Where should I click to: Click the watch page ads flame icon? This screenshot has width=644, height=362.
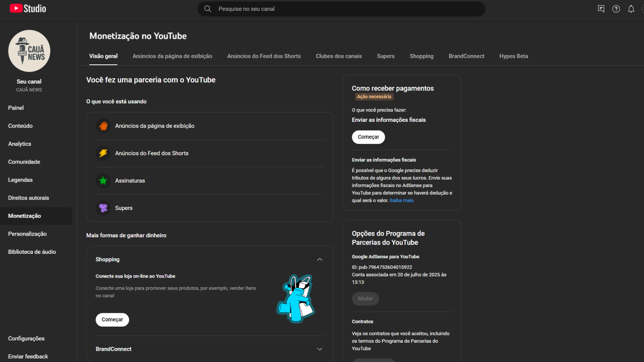(x=103, y=126)
